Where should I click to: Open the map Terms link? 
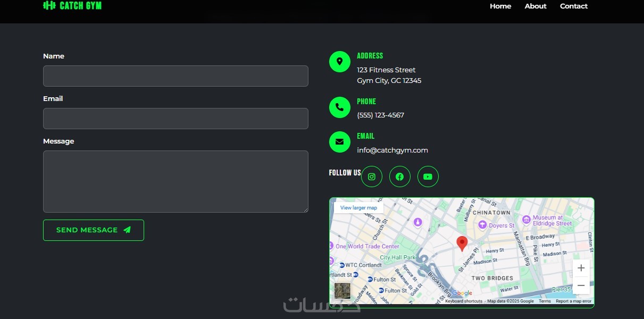click(x=545, y=301)
